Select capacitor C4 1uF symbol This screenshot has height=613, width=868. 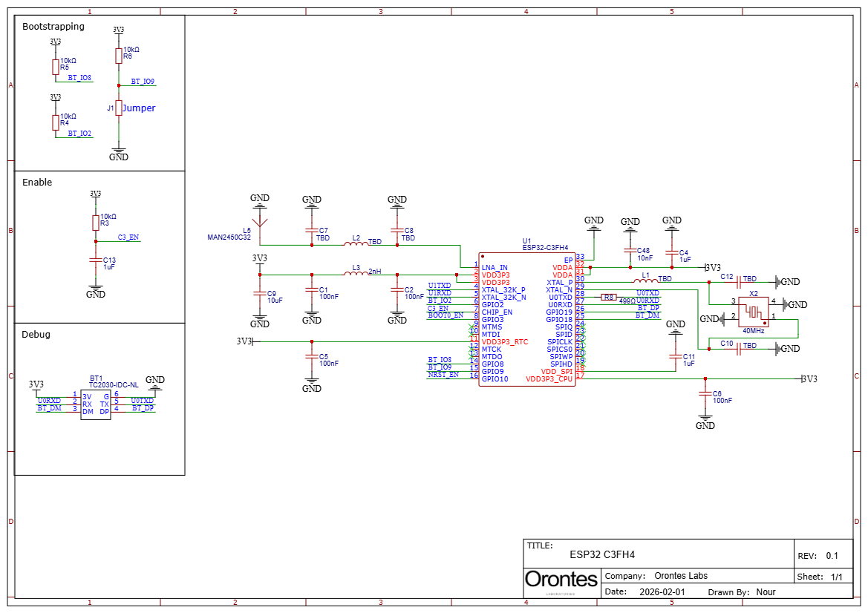point(671,253)
